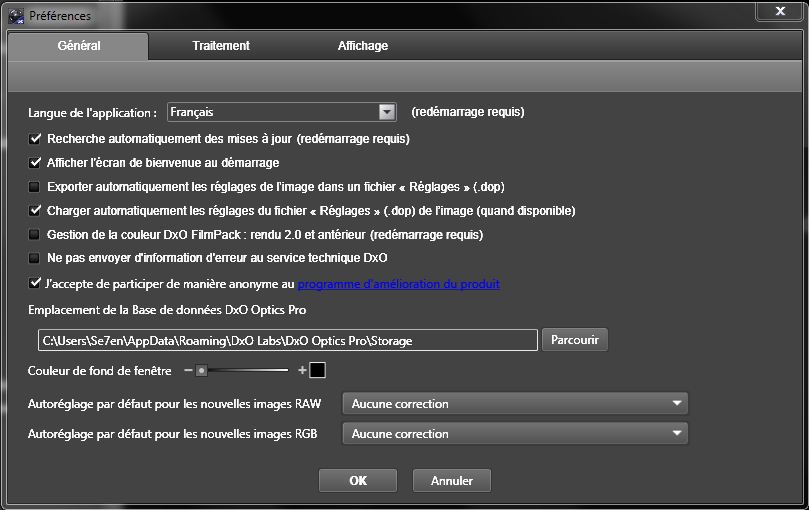Toggle Afficher l'écran de bienvenue checkbox
This screenshot has width=809, height=510.
[x=35, y=163]
